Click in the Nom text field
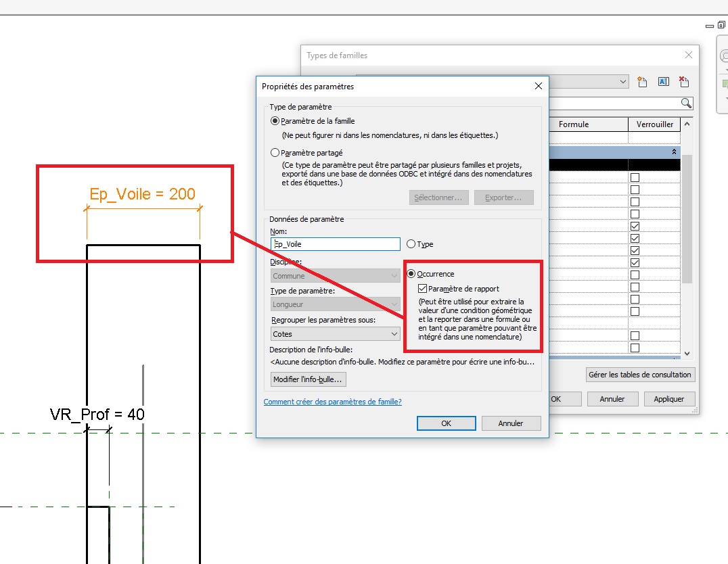This screenshot has height=564, width=728. (335, 244)
